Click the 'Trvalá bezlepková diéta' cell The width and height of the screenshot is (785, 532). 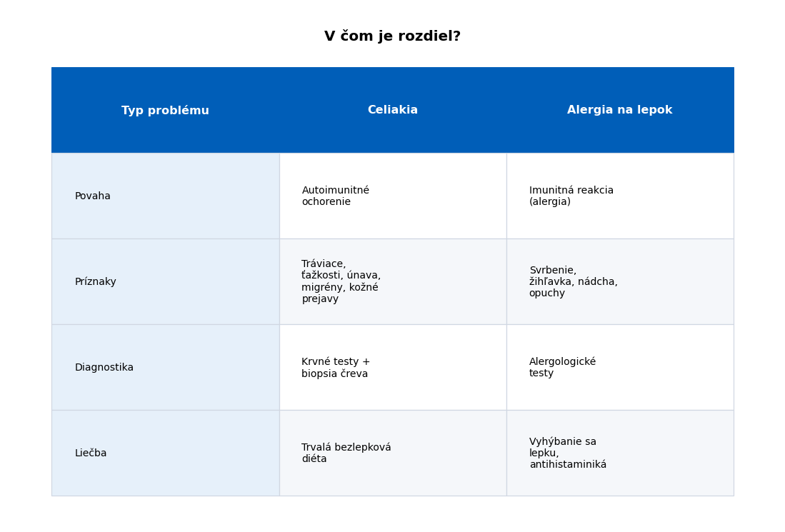392,453
